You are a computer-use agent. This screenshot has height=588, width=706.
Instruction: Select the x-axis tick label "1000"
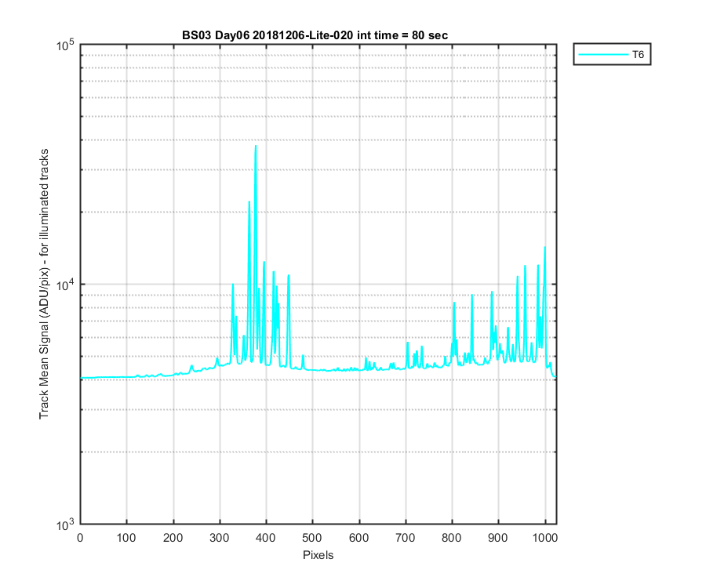(545, 538)
